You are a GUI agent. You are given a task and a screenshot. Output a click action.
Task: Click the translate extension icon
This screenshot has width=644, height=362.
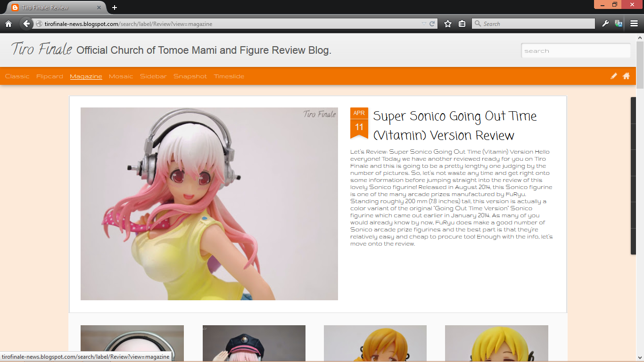(619, 24)
